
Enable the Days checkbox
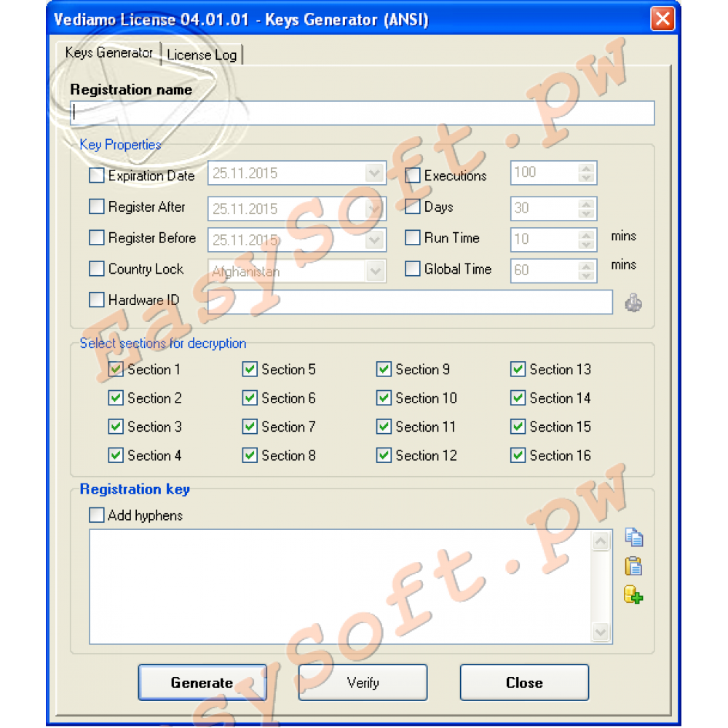(x=412, y=207)
